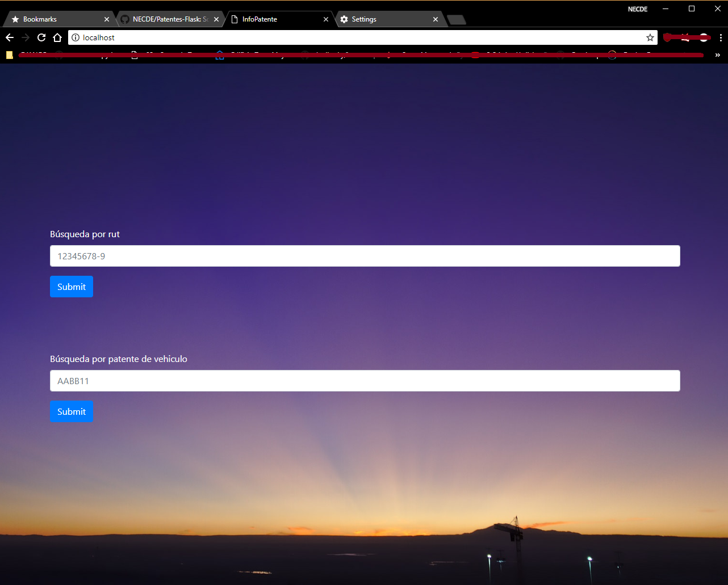Click the NECDE profile name button
Image resolution: width=728 pixels, height=585 pixels.
click(x=638, y=9)
